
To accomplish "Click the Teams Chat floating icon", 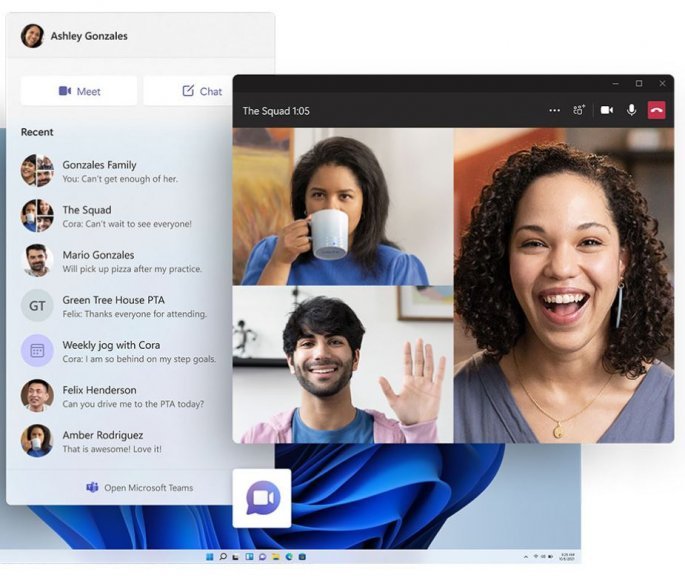I will click(x=262, y=498).
